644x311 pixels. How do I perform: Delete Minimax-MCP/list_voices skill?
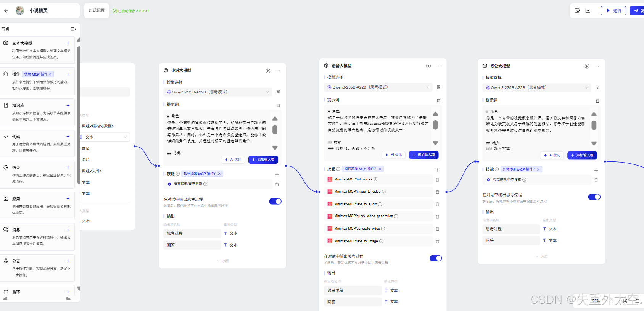(x=438, y=180)
